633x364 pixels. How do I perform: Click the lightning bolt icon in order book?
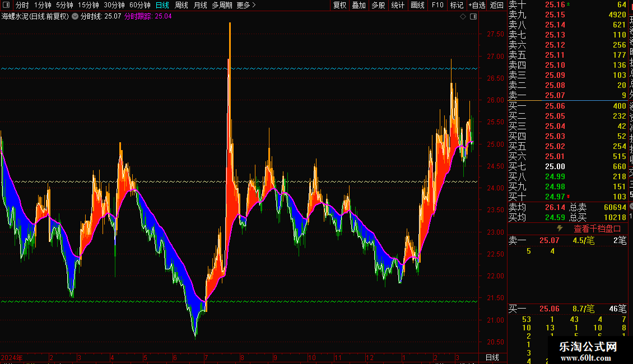pyautogui.click(x=559, y=228)
